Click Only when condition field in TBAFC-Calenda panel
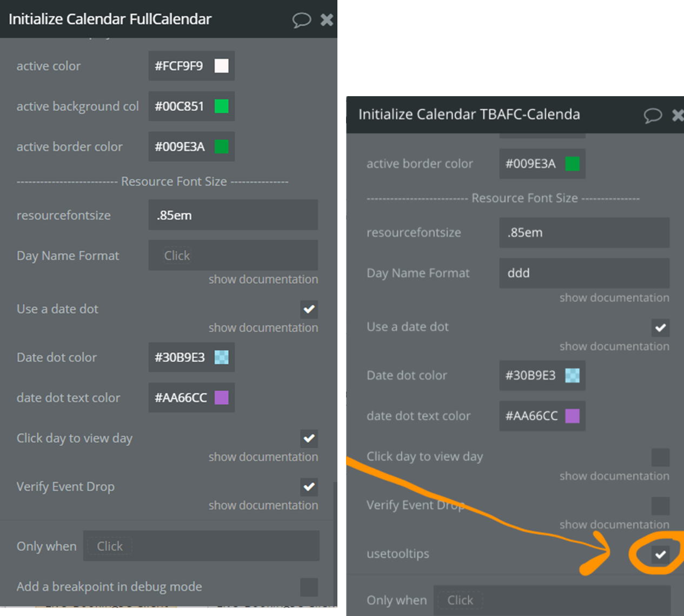Screen dimensions: 684x616 (552, 600)
